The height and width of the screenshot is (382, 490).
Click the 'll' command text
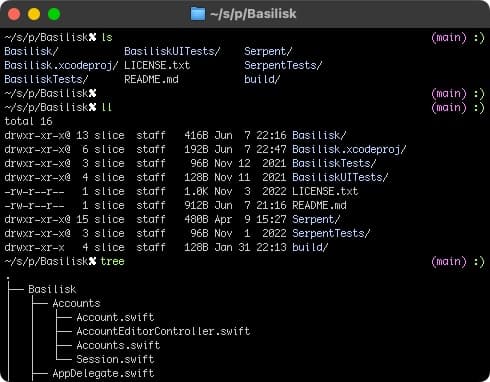coord(107,107)
